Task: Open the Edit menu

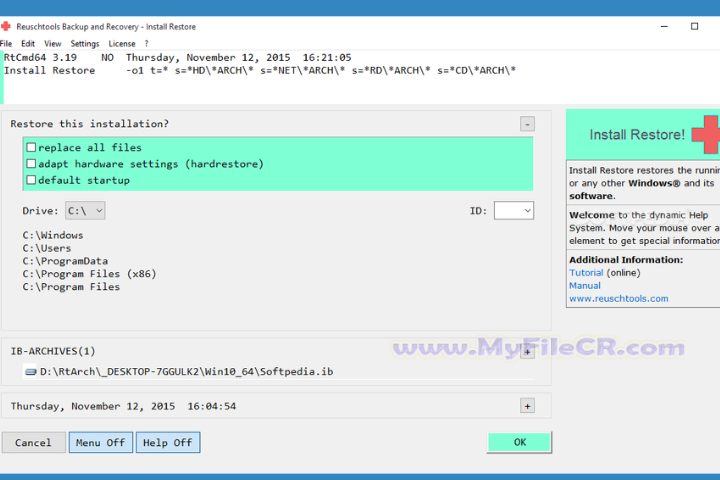Action: [x=28, y=44]
